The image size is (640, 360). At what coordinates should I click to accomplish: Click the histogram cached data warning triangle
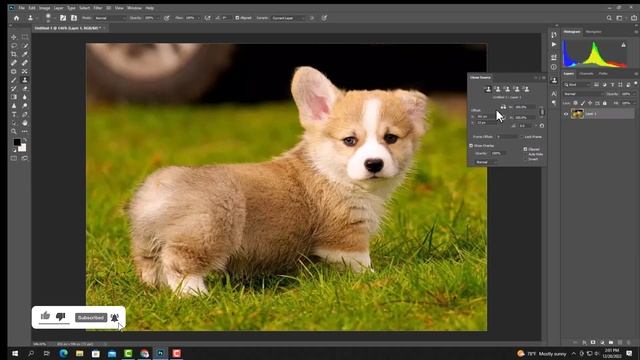(x=623, y=45)
